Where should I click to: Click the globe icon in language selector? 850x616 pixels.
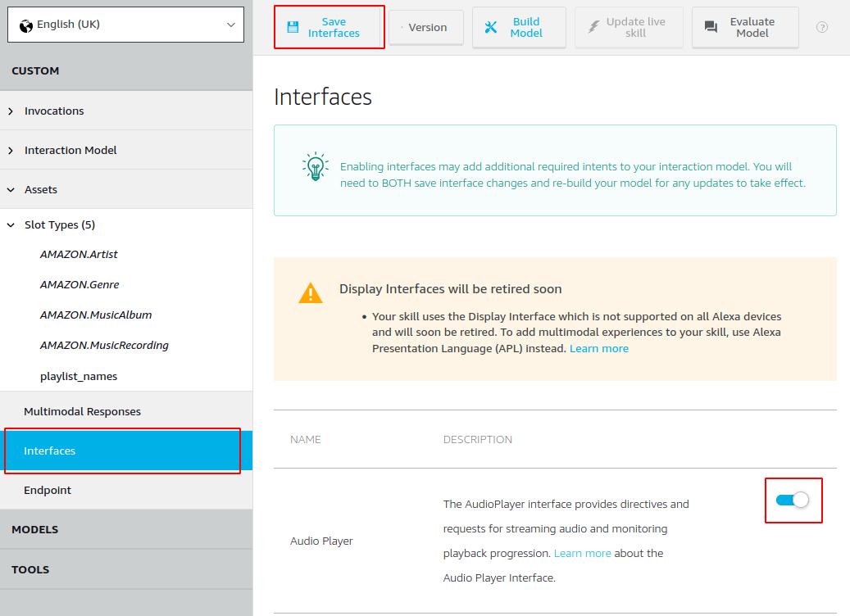(26, 25)
